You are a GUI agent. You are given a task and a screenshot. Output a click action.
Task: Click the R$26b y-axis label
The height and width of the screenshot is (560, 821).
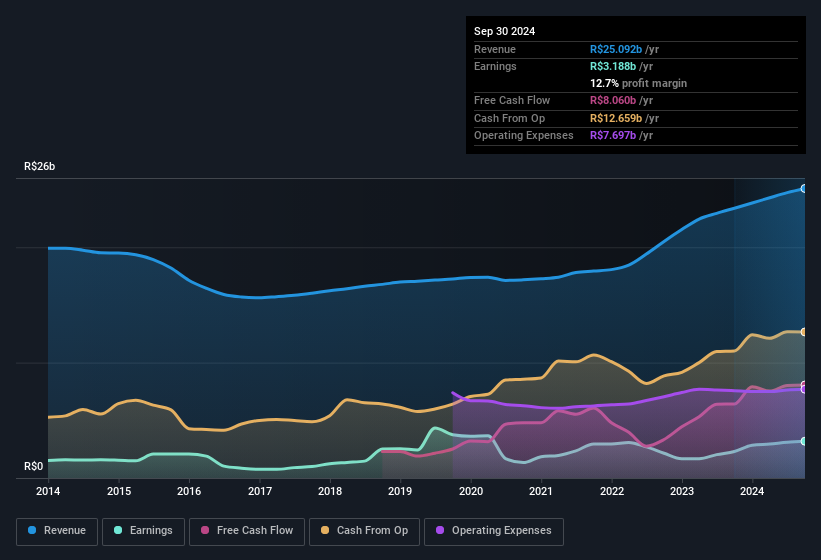[39, 166]
